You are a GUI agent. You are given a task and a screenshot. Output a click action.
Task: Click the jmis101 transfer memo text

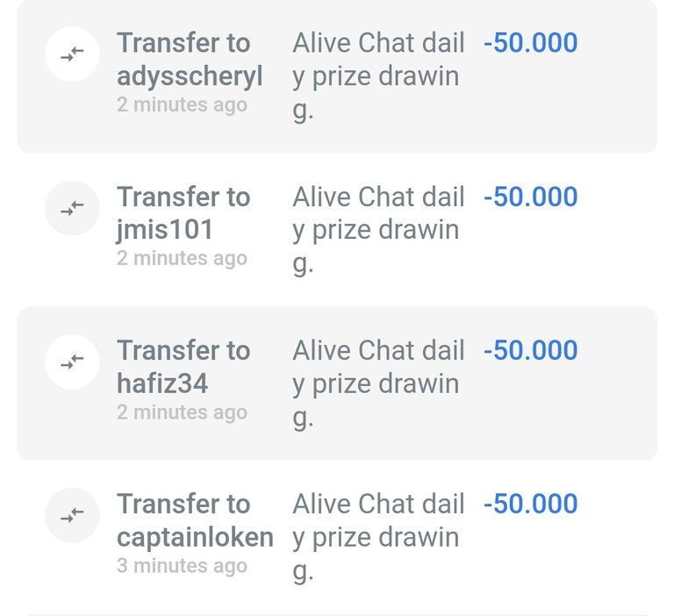pyautogui.click(x=378, y=230)
